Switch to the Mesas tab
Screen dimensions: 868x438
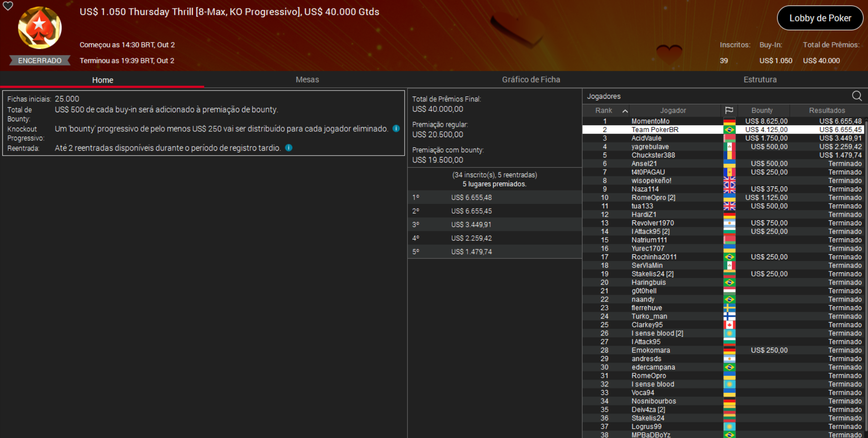tap(307, 80)
